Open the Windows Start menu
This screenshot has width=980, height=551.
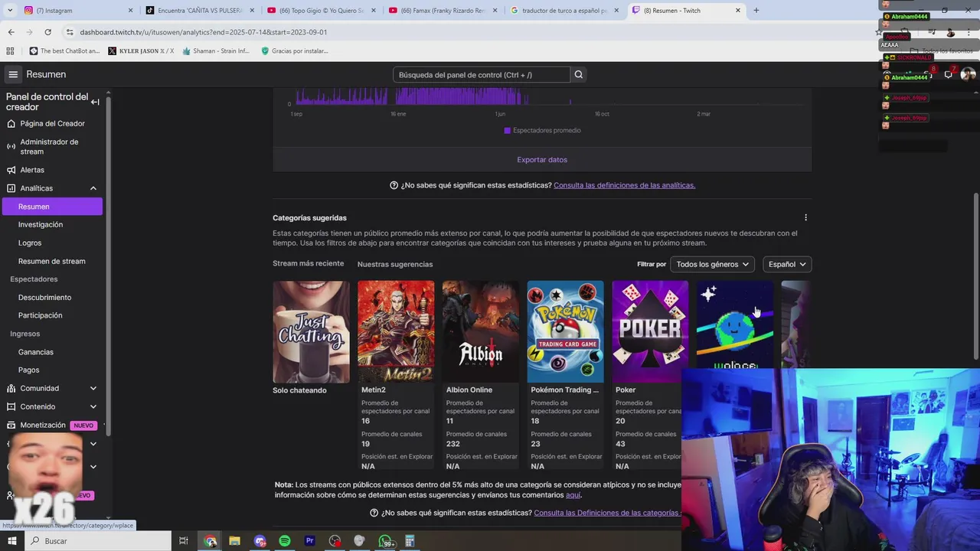click(11, 541)
